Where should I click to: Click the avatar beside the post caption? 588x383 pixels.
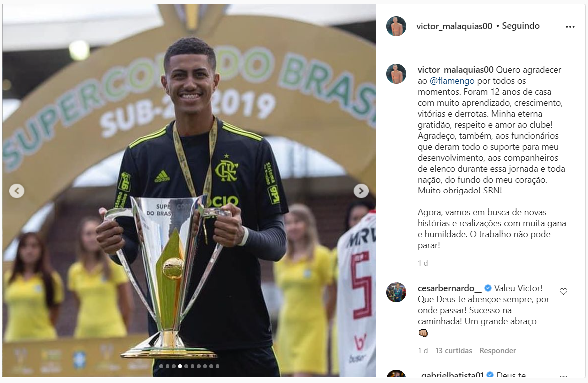(396, 73)
